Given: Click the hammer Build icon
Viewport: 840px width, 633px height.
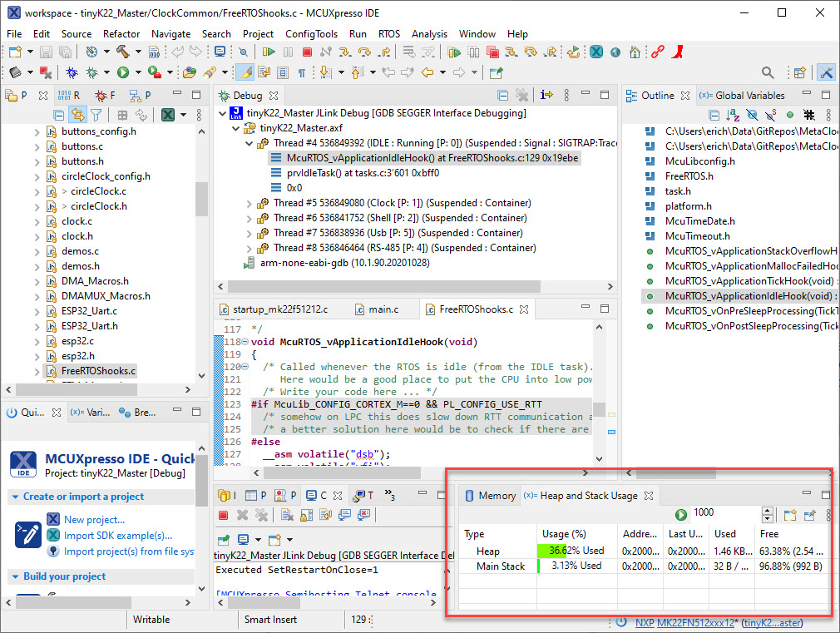Looking at the screenshot, I should coord(122,52).
